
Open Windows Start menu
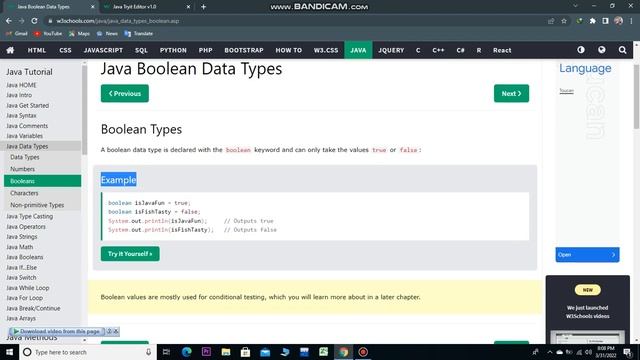(x=9, y=352)
